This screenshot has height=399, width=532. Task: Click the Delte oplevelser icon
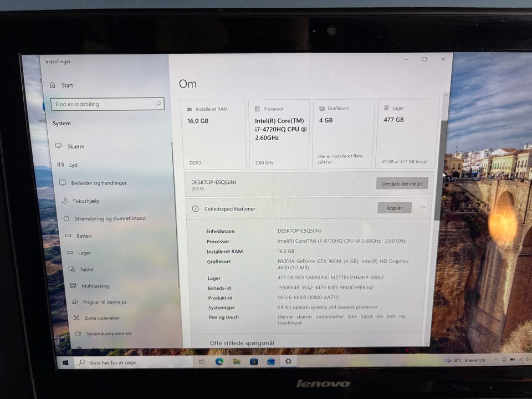[x=76, y=318]
